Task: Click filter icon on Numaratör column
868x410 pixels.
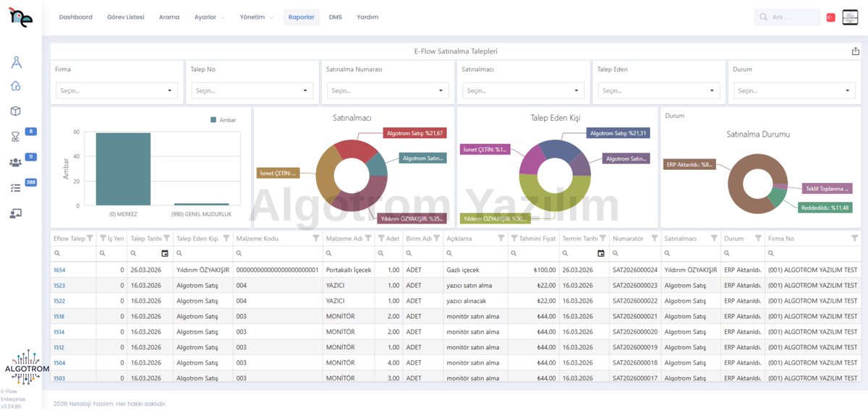Action: coord(654,238)
